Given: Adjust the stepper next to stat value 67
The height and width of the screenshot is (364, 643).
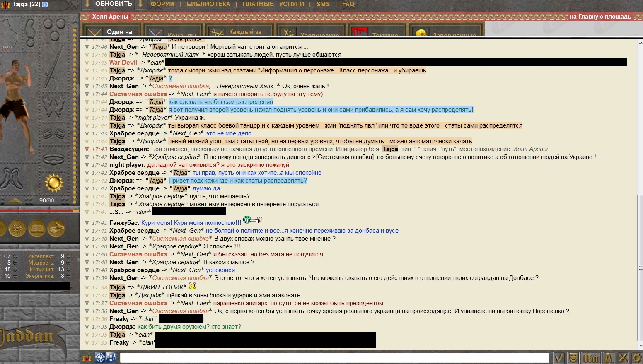Looking at the screenshot, I should coord(15,256).
